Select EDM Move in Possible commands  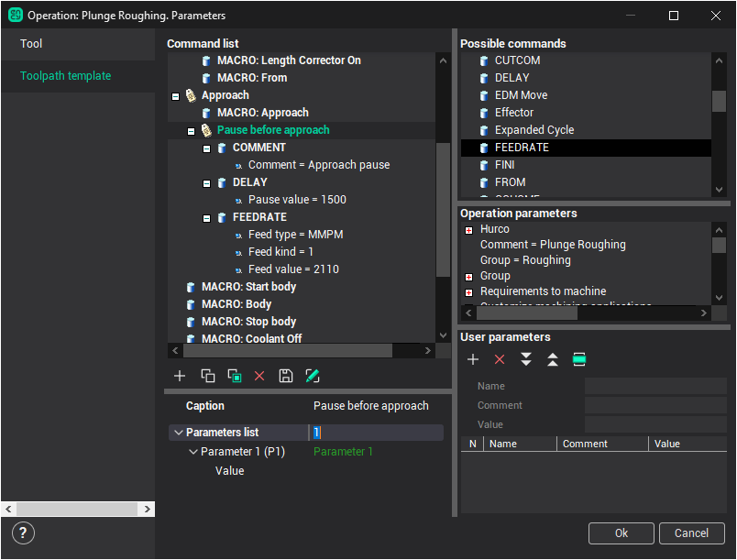[521, 95]
